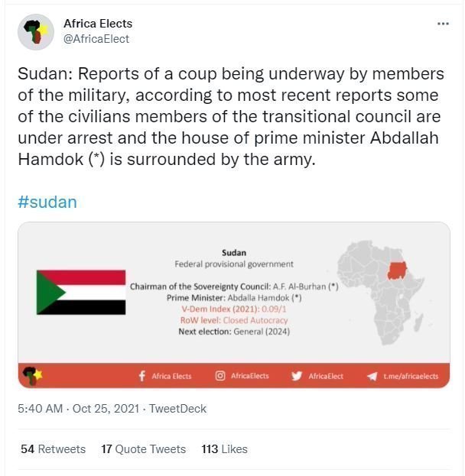465x476 pixels.
Task: Click the highlighted Sudan on the Africa map
Action: pos(397,270)
